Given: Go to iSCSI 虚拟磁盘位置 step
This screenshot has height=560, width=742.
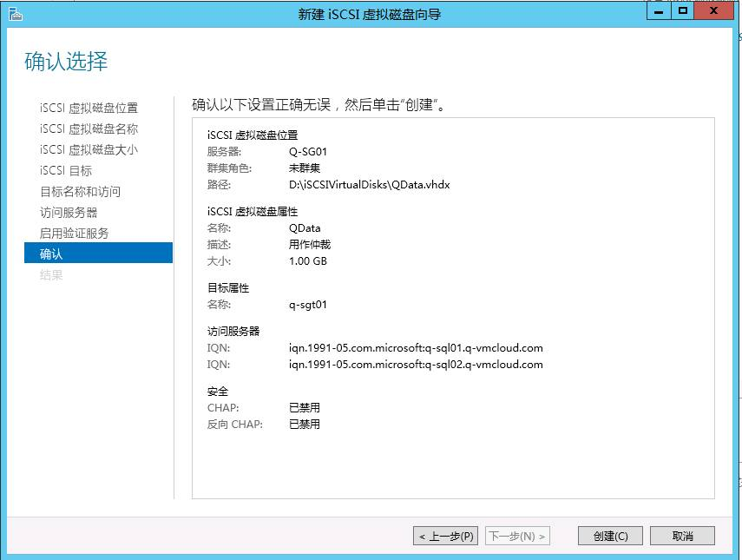Looking at the screenshot, I should pos(89,108).
